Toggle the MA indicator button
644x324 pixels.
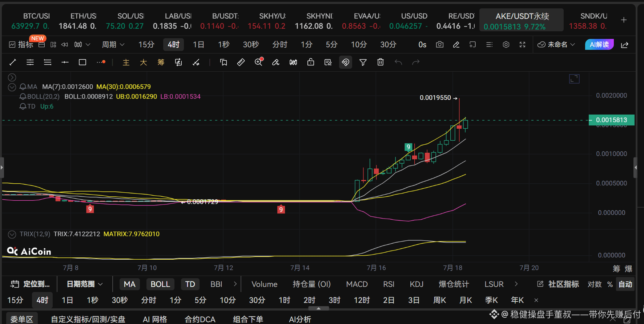[129, 284]
